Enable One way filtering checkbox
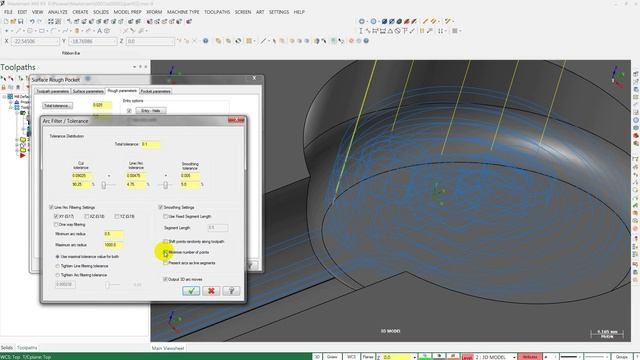 (x=56, y=224)
